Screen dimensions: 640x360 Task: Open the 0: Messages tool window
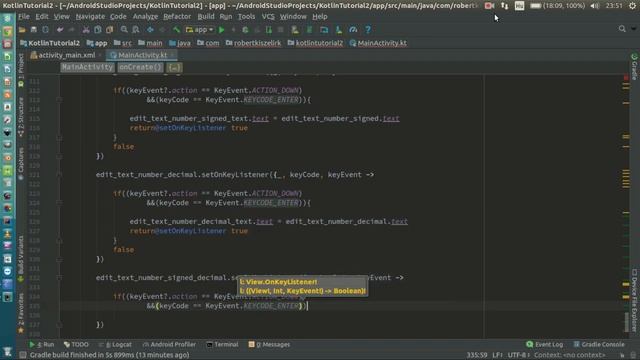point(269,344)
